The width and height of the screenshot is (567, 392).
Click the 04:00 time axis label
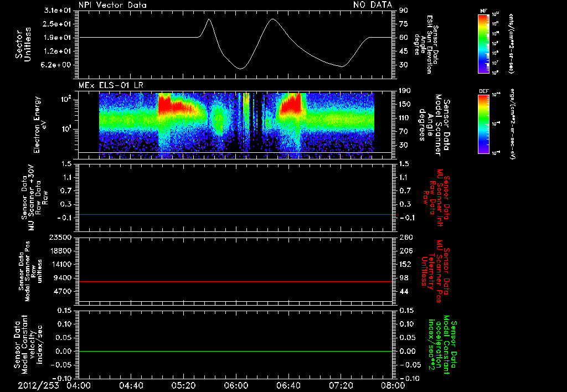pyautogui.click(x=79, y=385)
